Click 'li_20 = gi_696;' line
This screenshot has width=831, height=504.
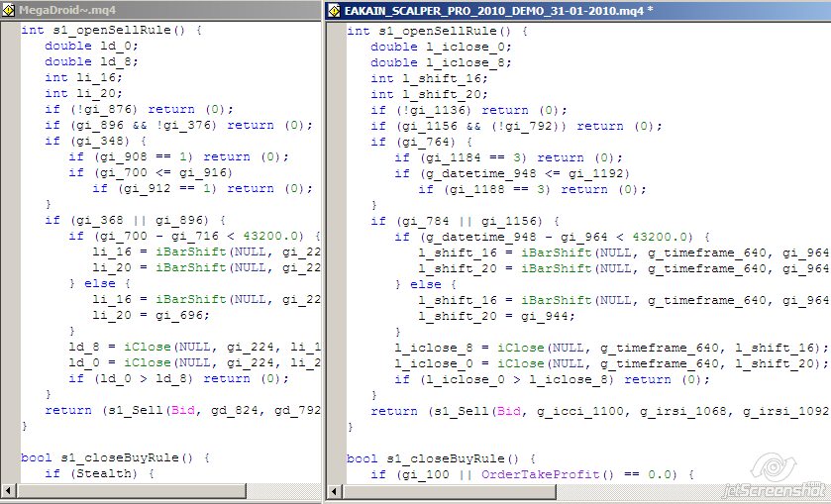[151, 315]
